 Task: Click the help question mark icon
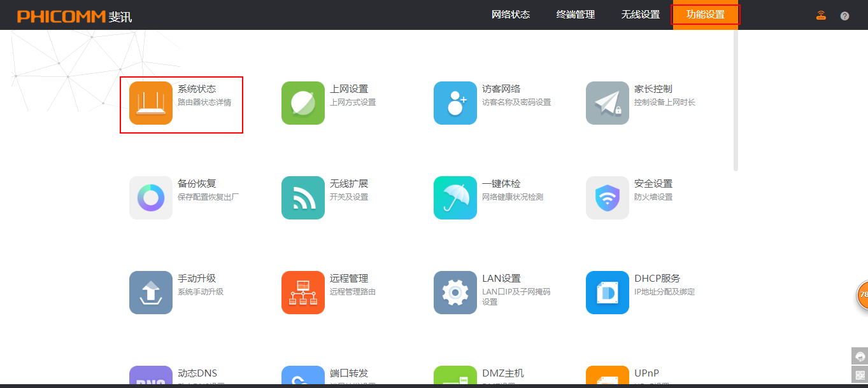844,16
